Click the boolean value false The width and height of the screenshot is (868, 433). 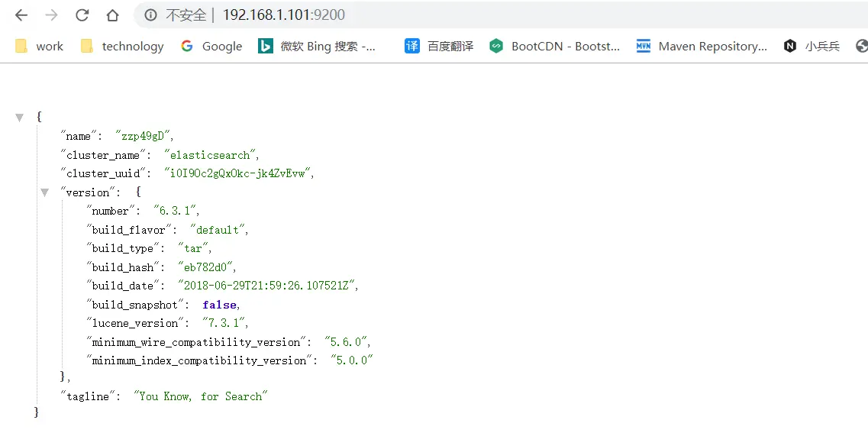tap(219, 305)
